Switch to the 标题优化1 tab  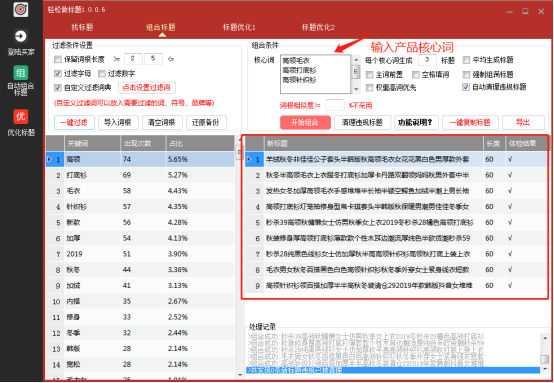pos(239,27)
